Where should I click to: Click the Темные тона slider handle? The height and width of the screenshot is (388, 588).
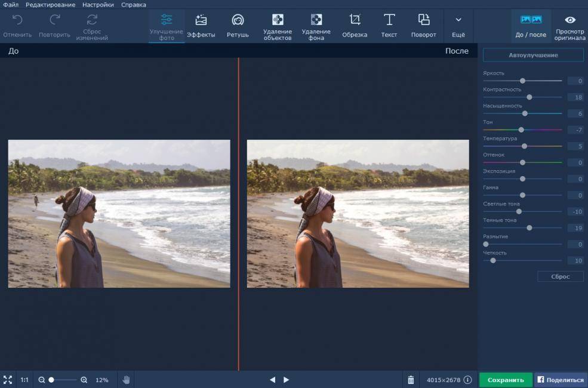pyautogui.click(x=529, y=227)
